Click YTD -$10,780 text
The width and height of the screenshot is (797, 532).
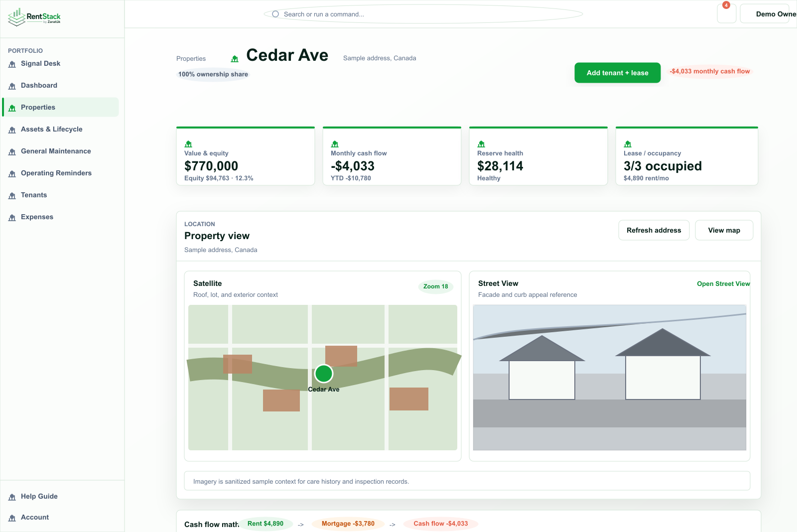point(351,178)
